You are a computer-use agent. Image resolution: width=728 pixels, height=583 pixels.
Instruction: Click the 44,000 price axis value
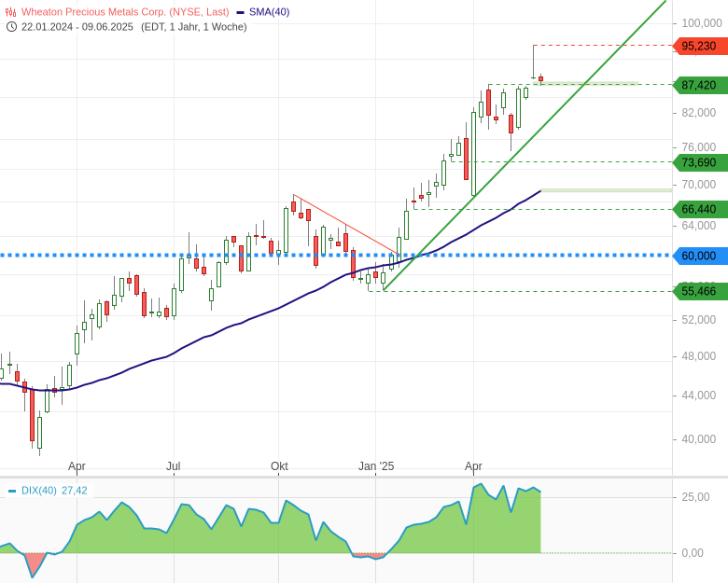point(699,396)
